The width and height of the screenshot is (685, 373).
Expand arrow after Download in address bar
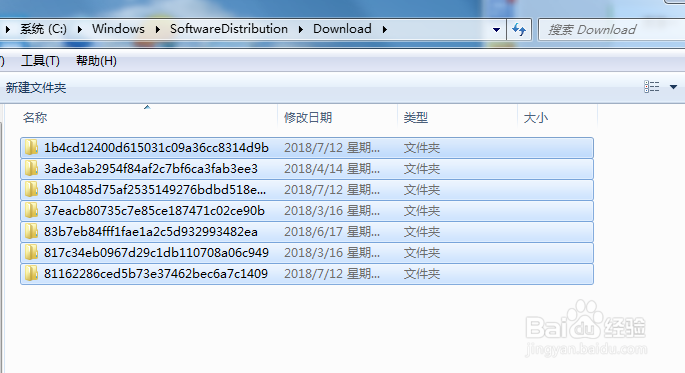[384, 29]
